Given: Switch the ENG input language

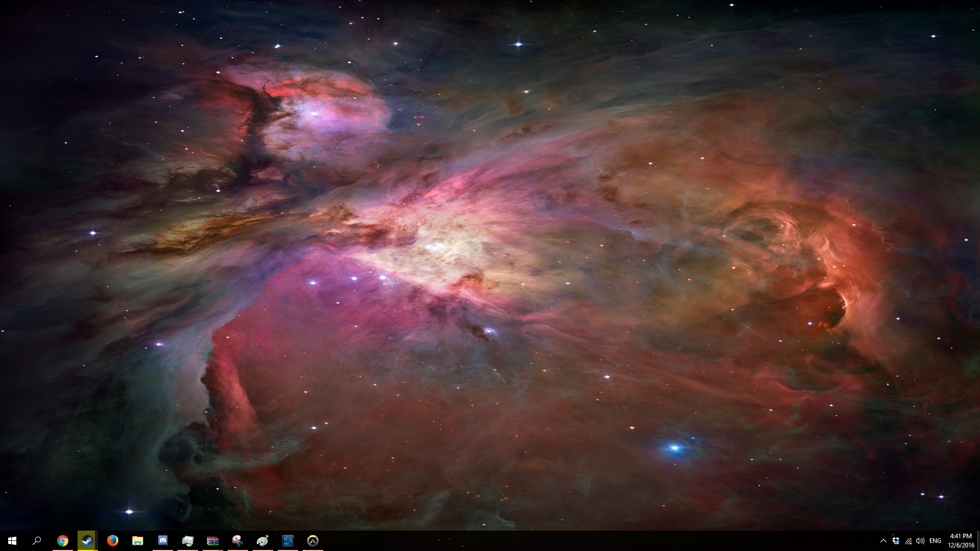Looking at the screenshot, I should [935, 541].
